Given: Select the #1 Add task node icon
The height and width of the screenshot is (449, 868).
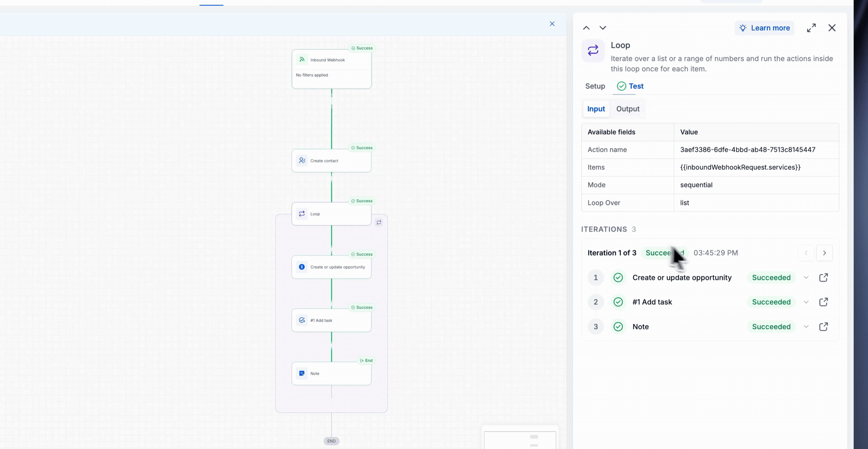Looking at the screenshot, I should point(302,320).
